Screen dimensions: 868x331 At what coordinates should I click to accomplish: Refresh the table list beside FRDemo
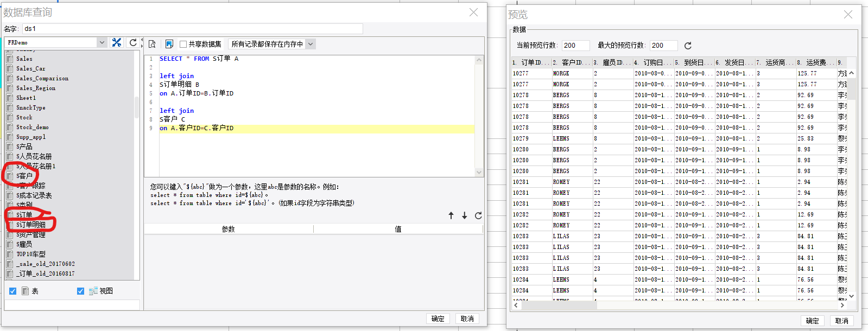(x=133, y=42)
